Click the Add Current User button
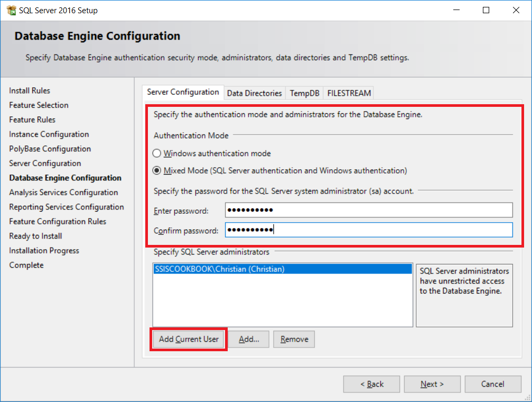 (x=189, y=339)
